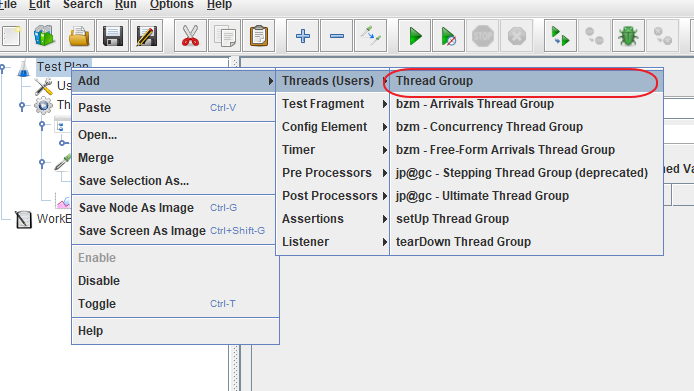
Task: Open the Search menu
Action: (x=83, y=5)
